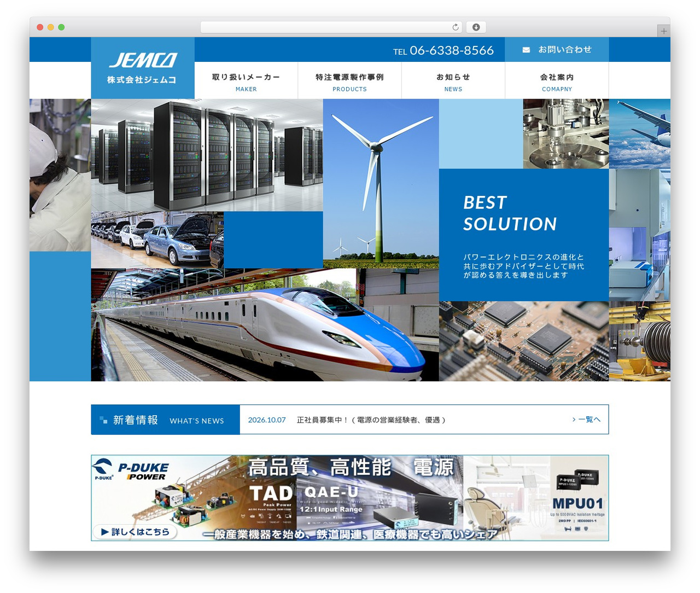
Task: Click the wind turbine photo
Action: pos(381,183)
